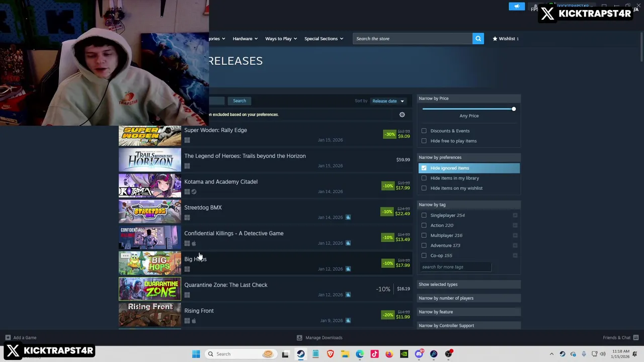
Task: Exclude the Action tag with minus icon
Action: [x=515, y=225]
